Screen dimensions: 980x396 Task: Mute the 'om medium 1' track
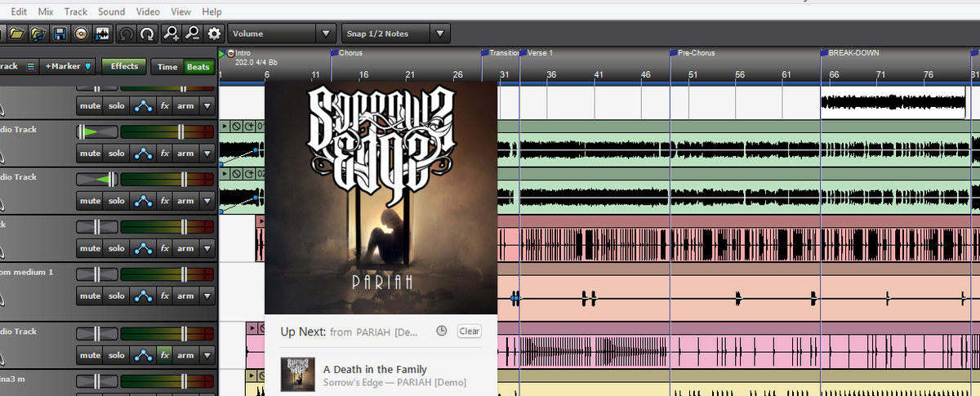(x=90, y=296)
